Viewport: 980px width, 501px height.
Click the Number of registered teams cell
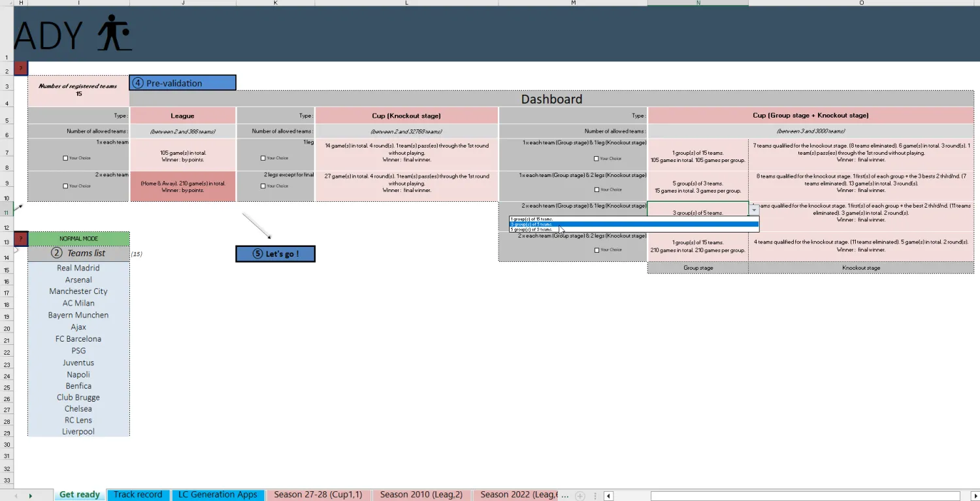[x=78, y=90]
